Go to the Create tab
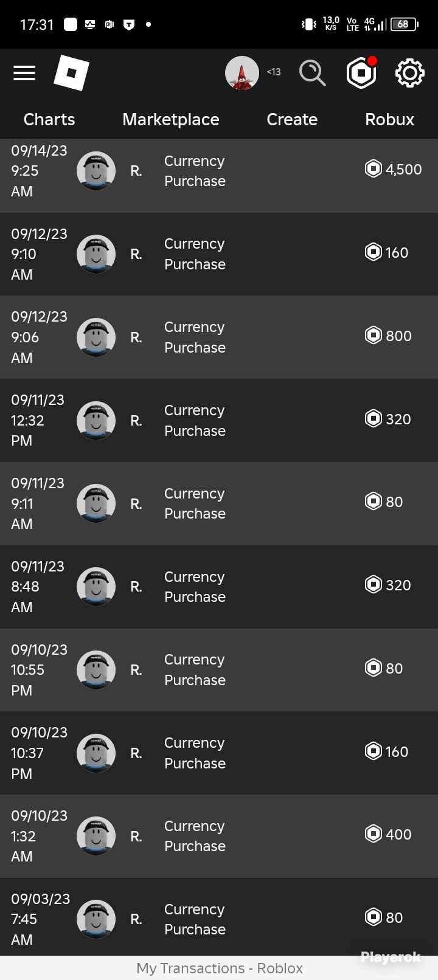The image size is (438, 980). click(x=292, y=119)
